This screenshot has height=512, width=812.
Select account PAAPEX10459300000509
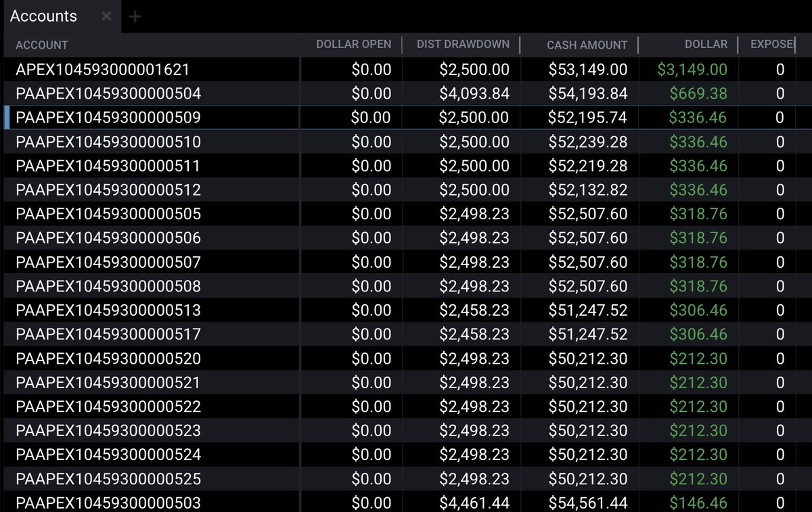pyautogui.click(x=108, y=118)
